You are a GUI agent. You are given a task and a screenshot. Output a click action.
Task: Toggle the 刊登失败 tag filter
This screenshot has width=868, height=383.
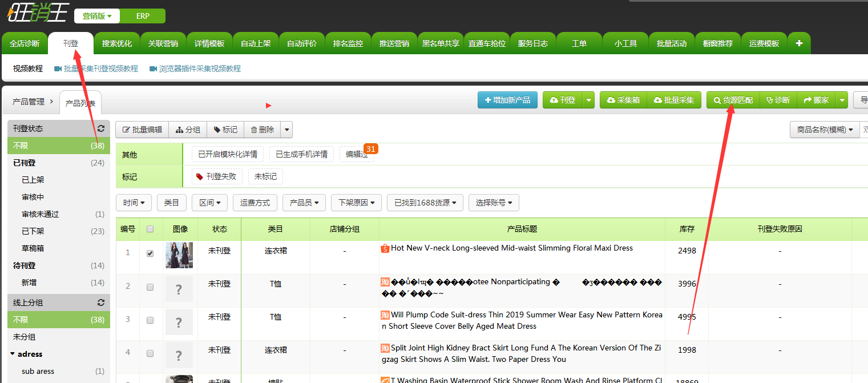click(217, 176)
